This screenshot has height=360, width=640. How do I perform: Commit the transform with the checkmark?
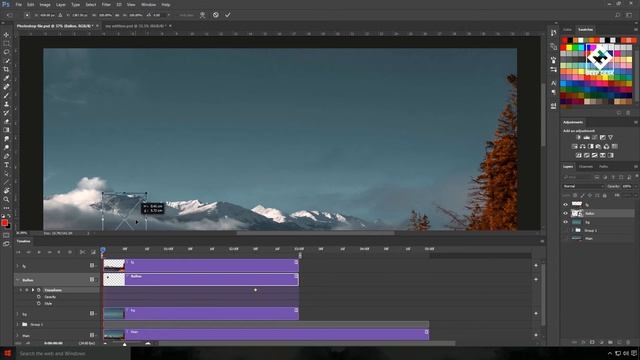coord(228,15)
